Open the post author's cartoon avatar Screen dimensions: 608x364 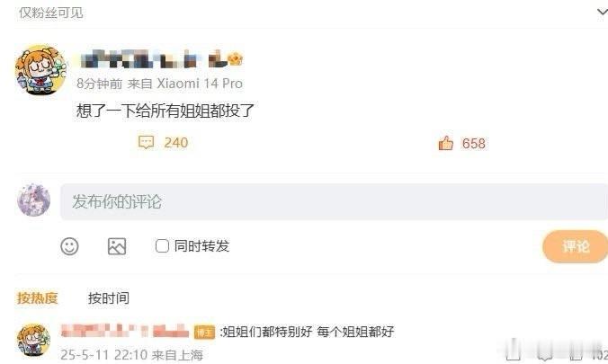(x=40, y=70)
